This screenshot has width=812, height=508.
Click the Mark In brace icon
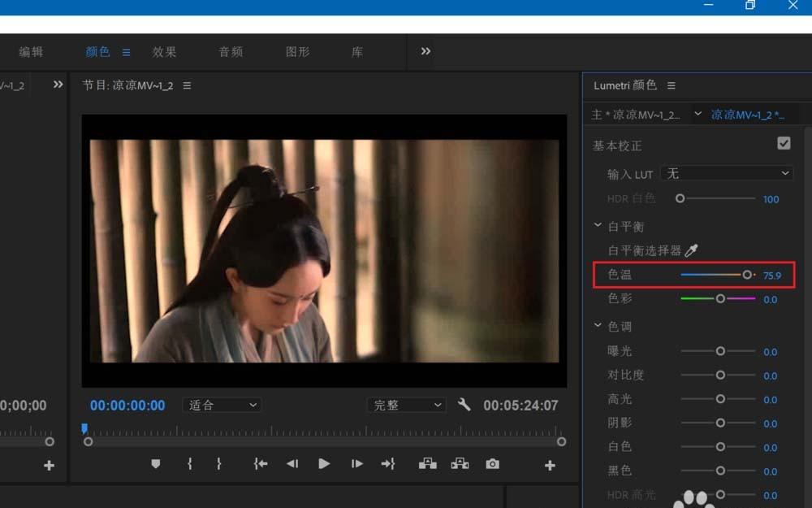coord(191,463)
